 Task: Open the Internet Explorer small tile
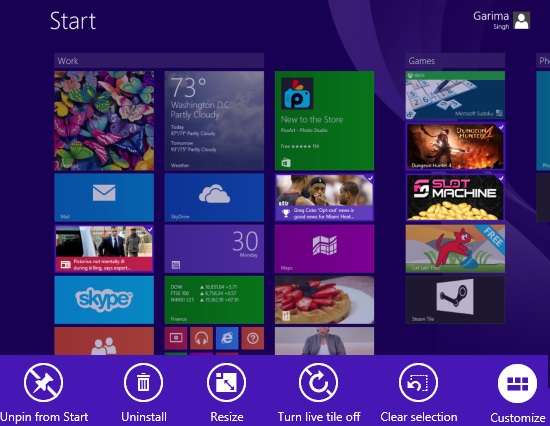pyautogui.click(x=227, y=338)
